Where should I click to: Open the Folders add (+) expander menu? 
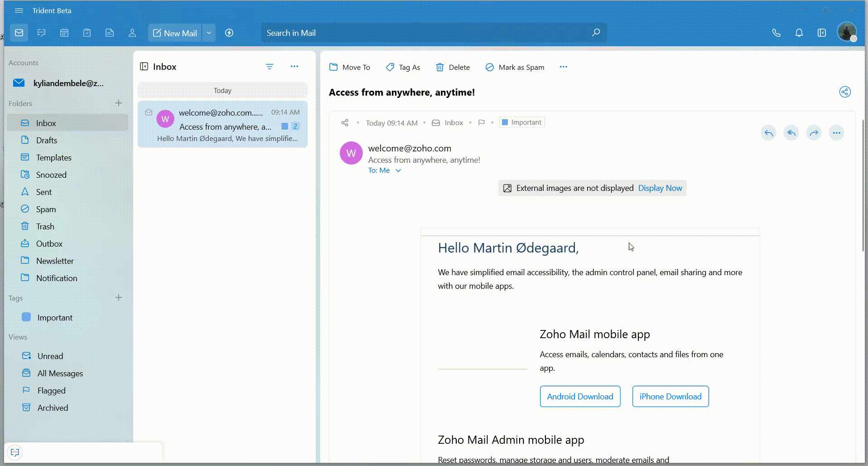118,103
